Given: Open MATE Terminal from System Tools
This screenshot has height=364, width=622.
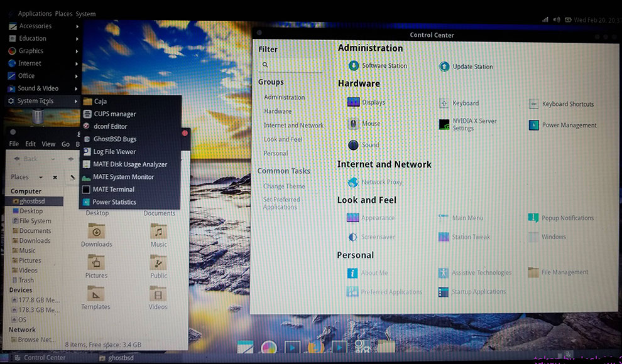Looking at the screenshot, I should [131, 190].
